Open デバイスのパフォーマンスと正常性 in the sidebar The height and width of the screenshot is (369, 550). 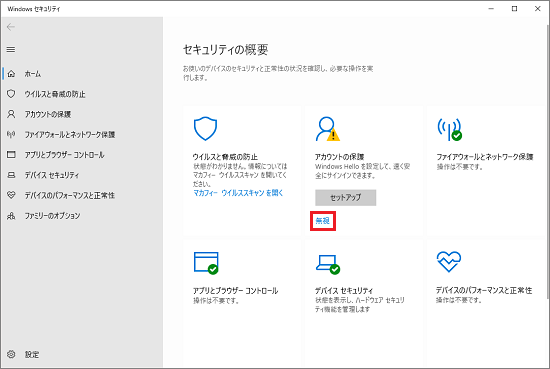point(69,195)
